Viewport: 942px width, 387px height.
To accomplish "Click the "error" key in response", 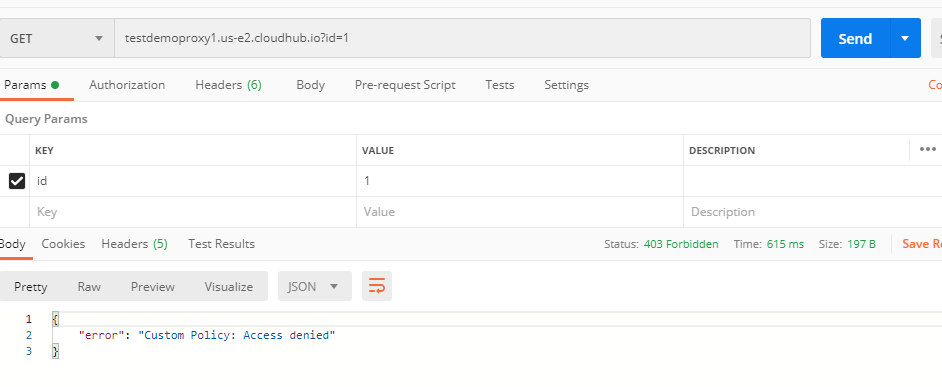I will pos(102,335).
